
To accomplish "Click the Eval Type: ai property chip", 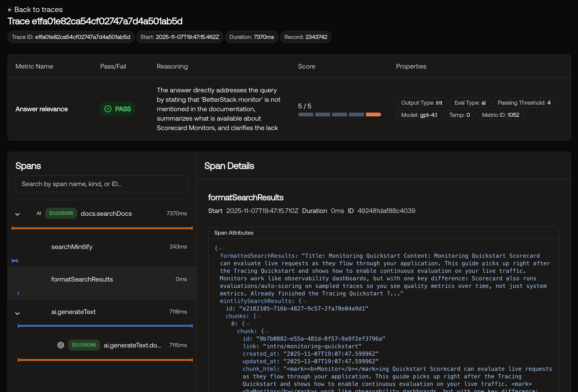I will click(470, 103).
